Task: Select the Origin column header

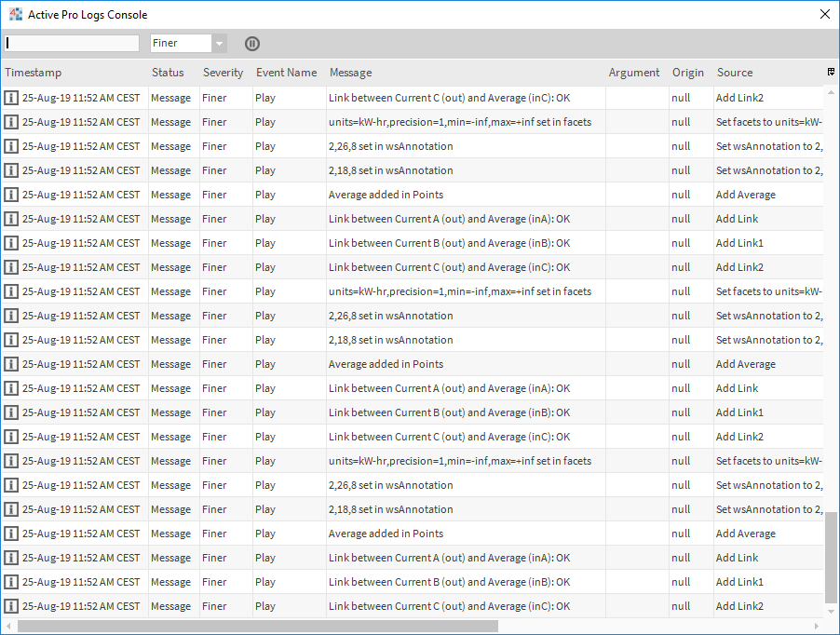Action: click(688, 73)
